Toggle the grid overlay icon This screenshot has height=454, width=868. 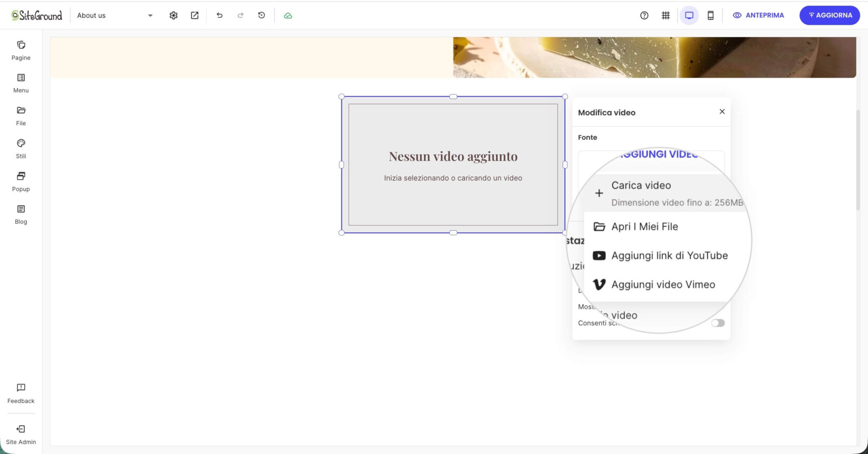coord(666,15)
